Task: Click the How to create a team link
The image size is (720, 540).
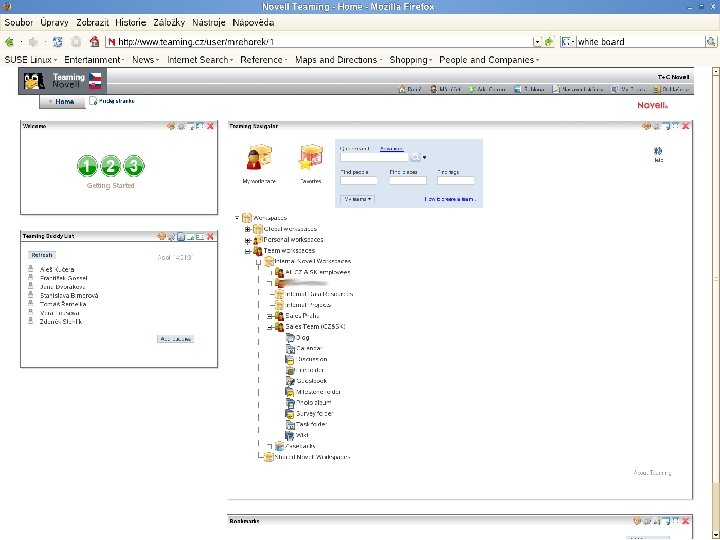Action: pyautogui.click(x=450, y=199)
